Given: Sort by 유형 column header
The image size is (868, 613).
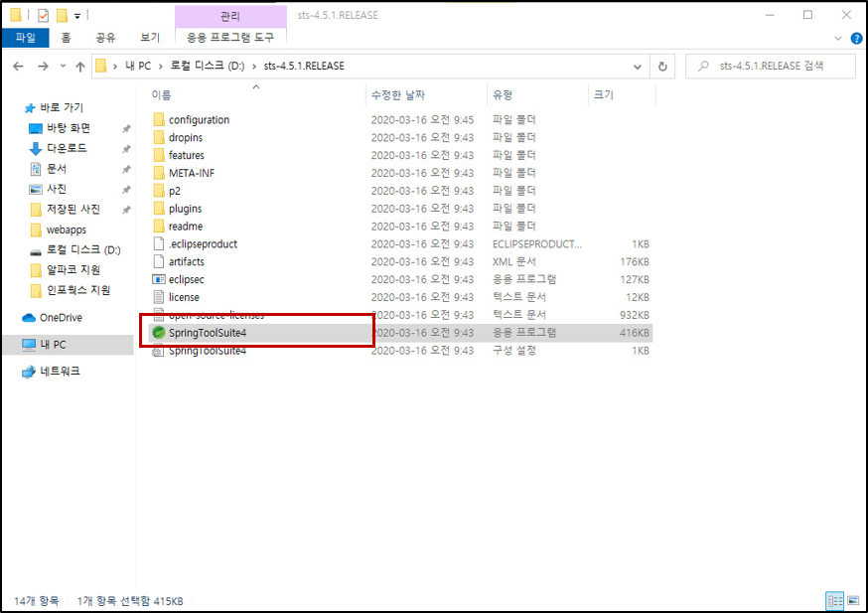Looking at the screenshot, I should click(x=503, y=95).
